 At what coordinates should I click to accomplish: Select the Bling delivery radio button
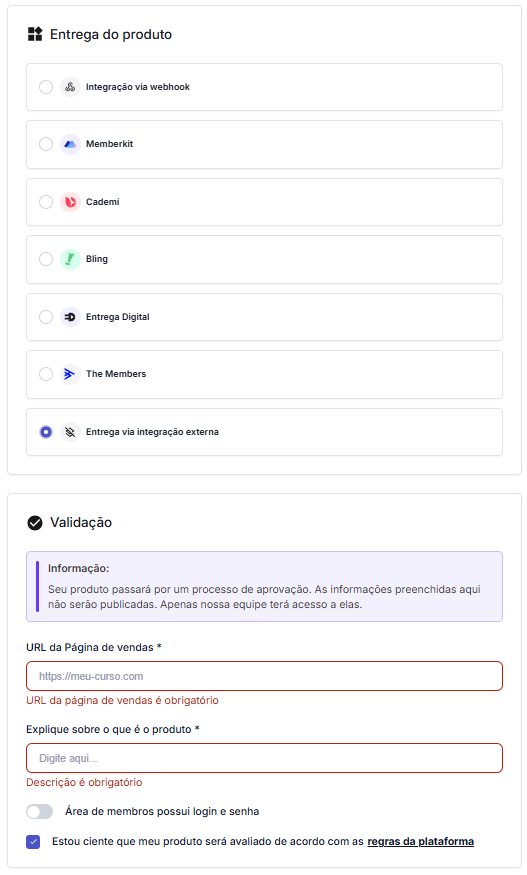coord(46,259)
